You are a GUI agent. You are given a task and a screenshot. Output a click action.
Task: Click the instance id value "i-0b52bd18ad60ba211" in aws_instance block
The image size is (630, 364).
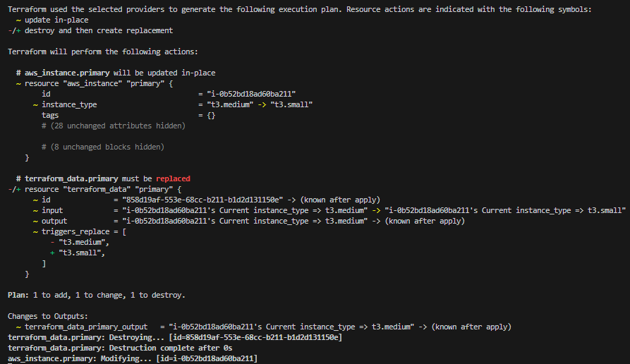coord(251,94)
